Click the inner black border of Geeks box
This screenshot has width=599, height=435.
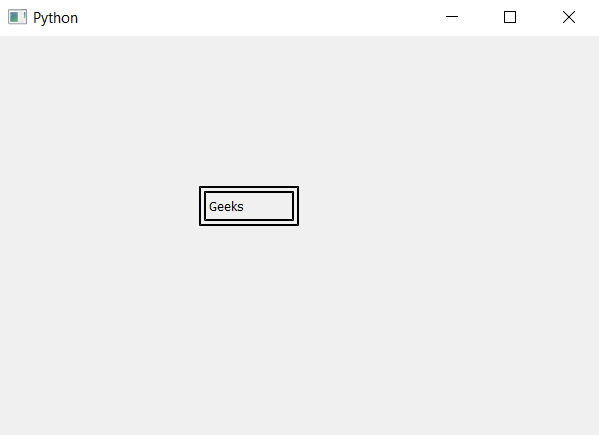[x=249, y=192]
